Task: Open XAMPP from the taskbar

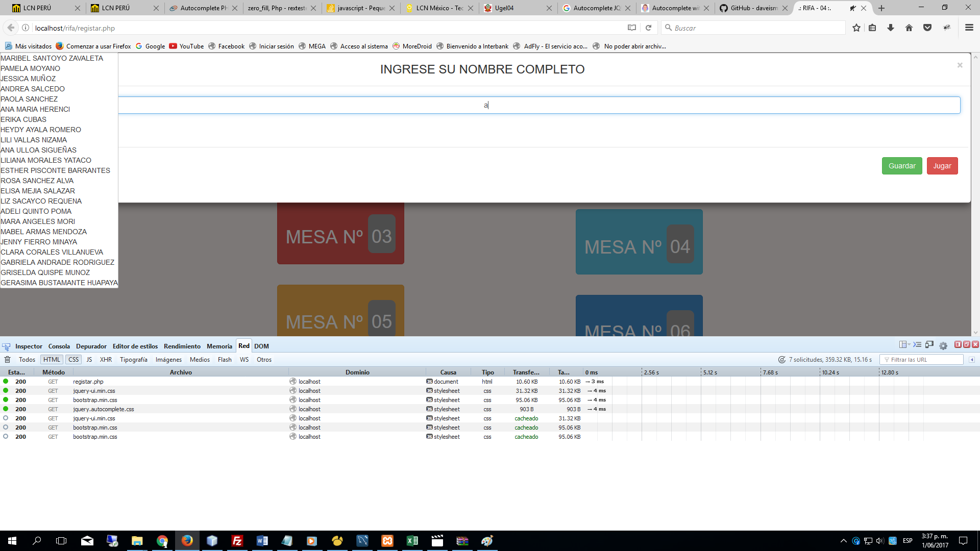Action: (387, 541)
